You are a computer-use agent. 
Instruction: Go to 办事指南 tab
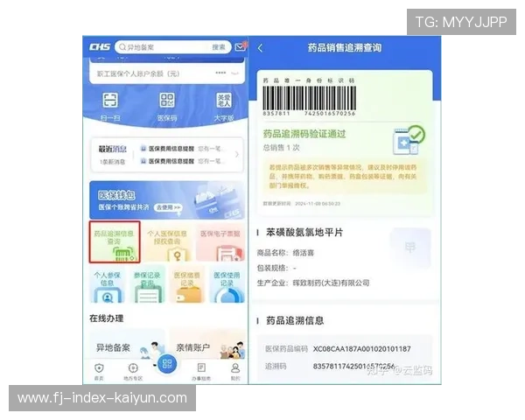click(201, 372)
